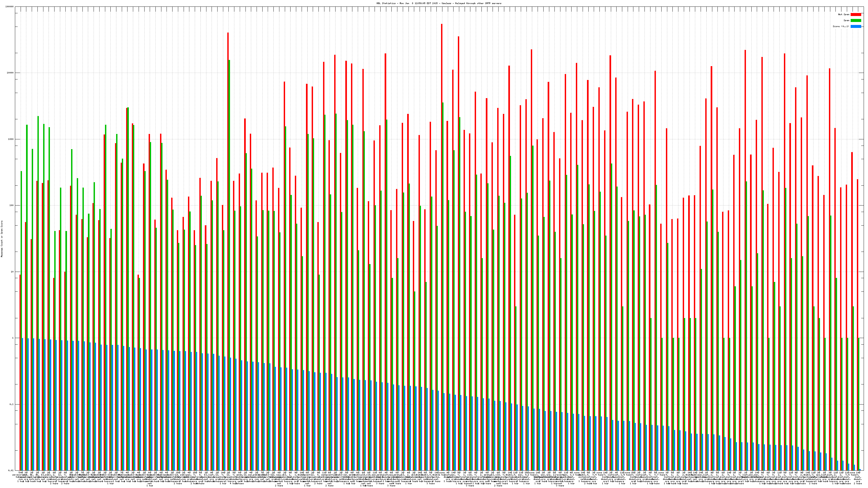This screenshot has height=488, width=868.
Task: Click the 0.01 y-axis tick label
Action: pyautogui.click(x=11, y=470)
